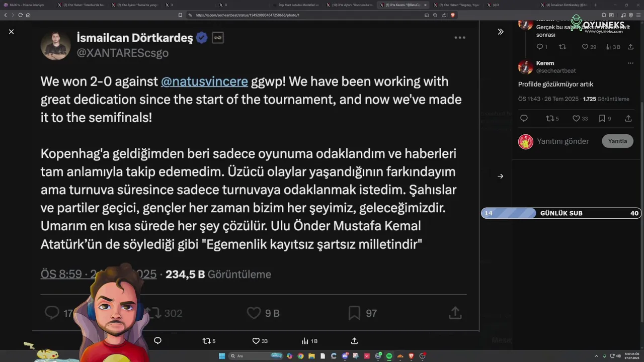Screen dimensions: 644x362
Task: Open @XANTAREScsgo handle
Action: (x=122, y=53)
